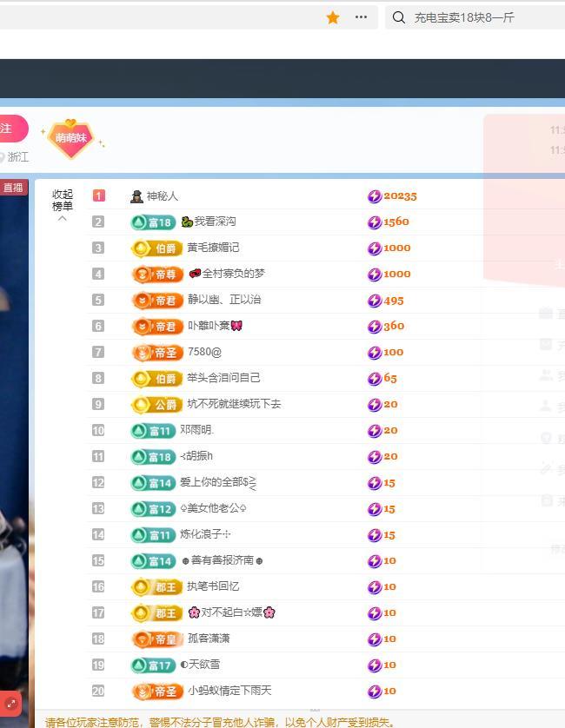Select the username 孤客潇潇
Image resolution: width=565 pixels, height=728 pixels.
209,639
